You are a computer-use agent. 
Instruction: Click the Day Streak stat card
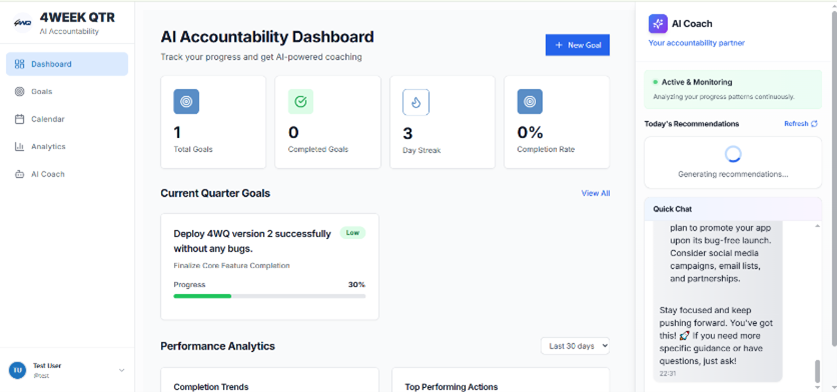pyautogui.click(x=443, y=122)
